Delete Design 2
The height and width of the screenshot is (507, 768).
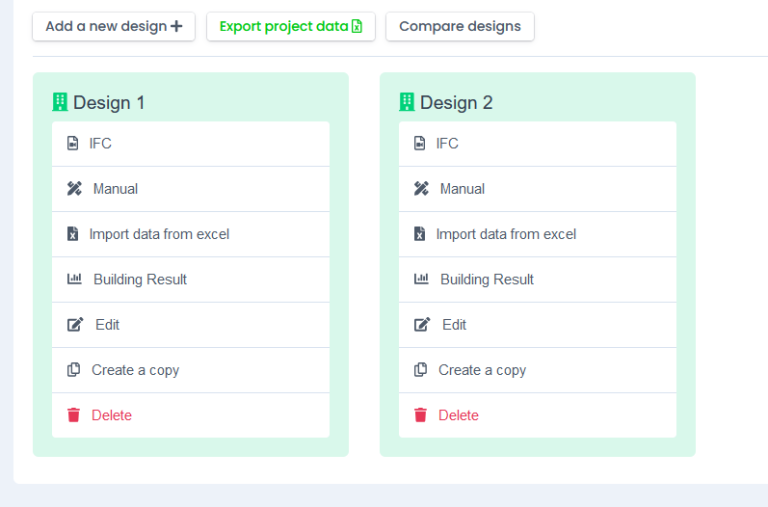(537, 415)
